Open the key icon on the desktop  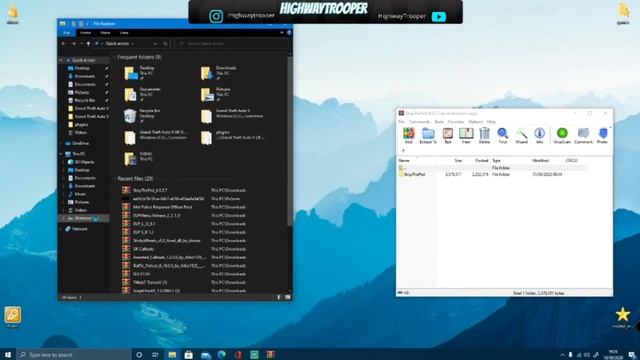point(13,316)
